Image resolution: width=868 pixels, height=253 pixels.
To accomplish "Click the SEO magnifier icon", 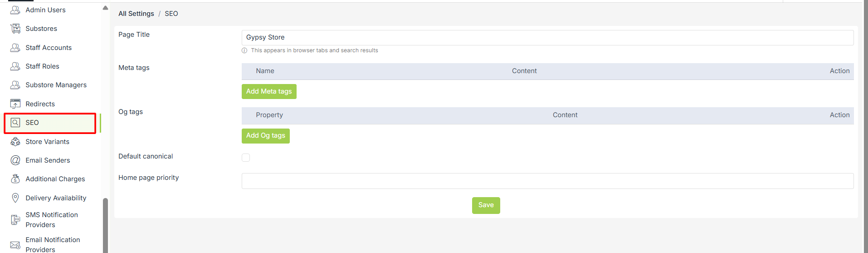I will [x=15, y=123].
